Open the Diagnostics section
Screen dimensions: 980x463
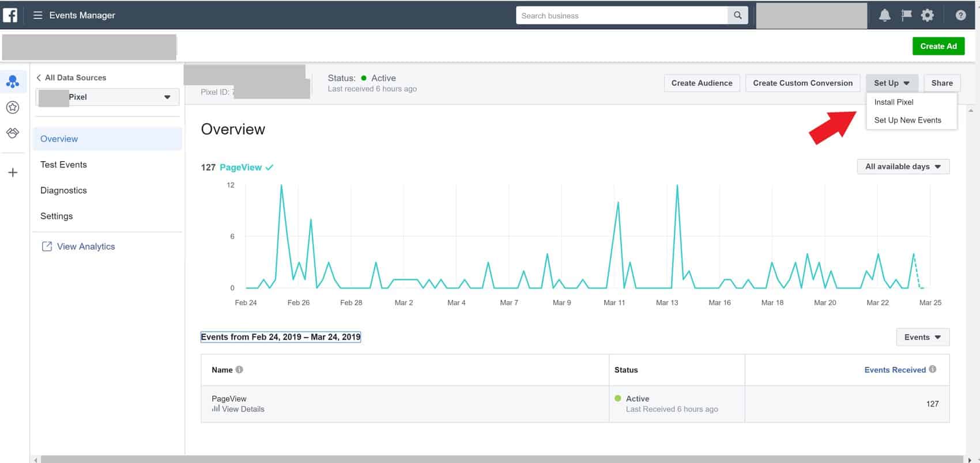click(x=63, y=191)
